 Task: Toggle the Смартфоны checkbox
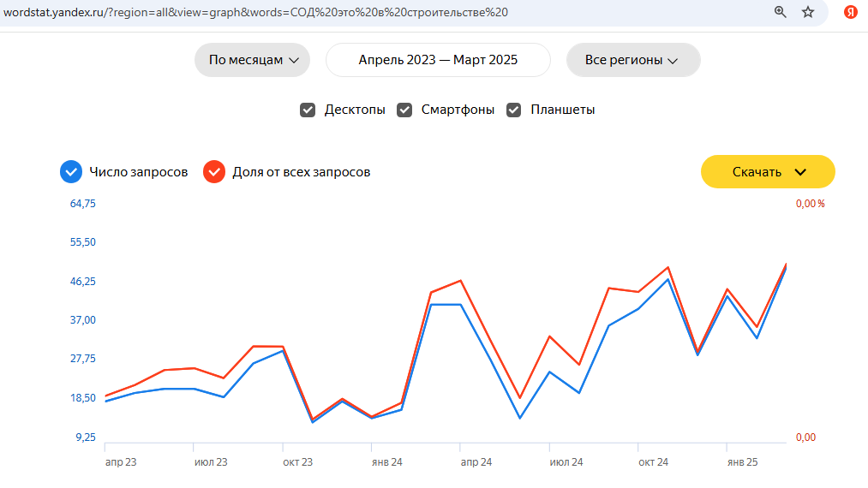click(x=404, y=110)
